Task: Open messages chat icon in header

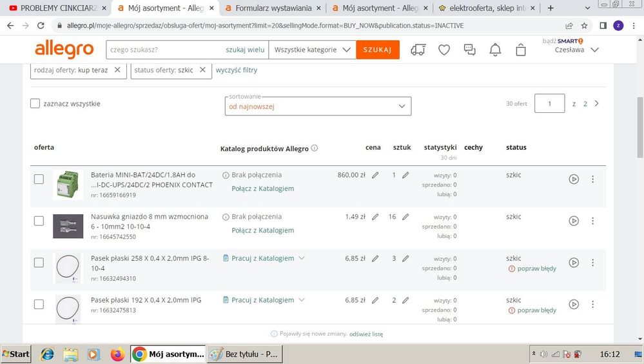Action: click(x=469, y=50)
